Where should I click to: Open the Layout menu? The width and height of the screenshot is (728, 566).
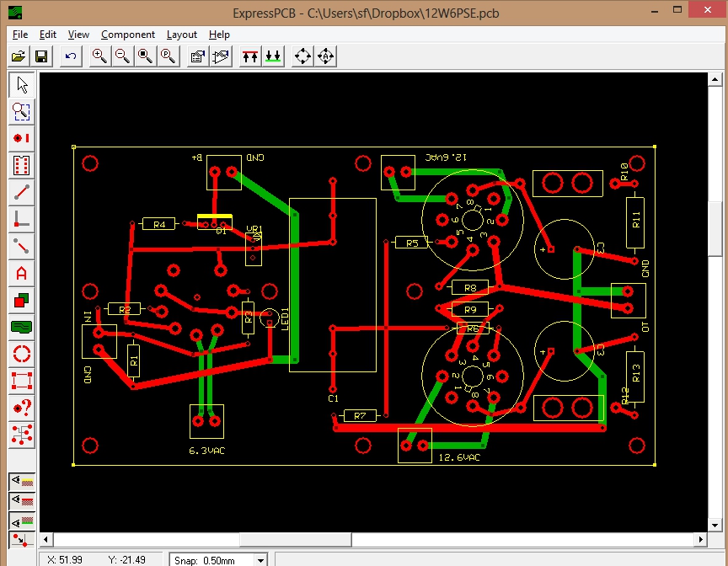point(181,35)
